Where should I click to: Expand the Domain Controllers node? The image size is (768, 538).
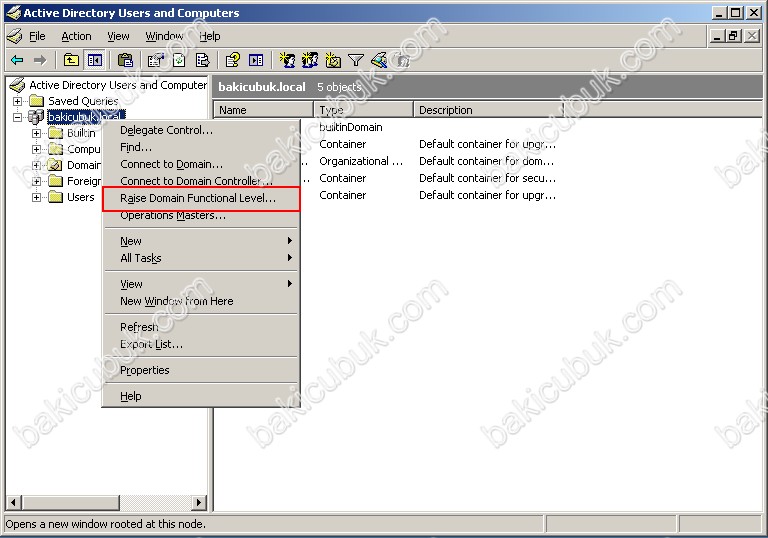(x=36, y=166)
